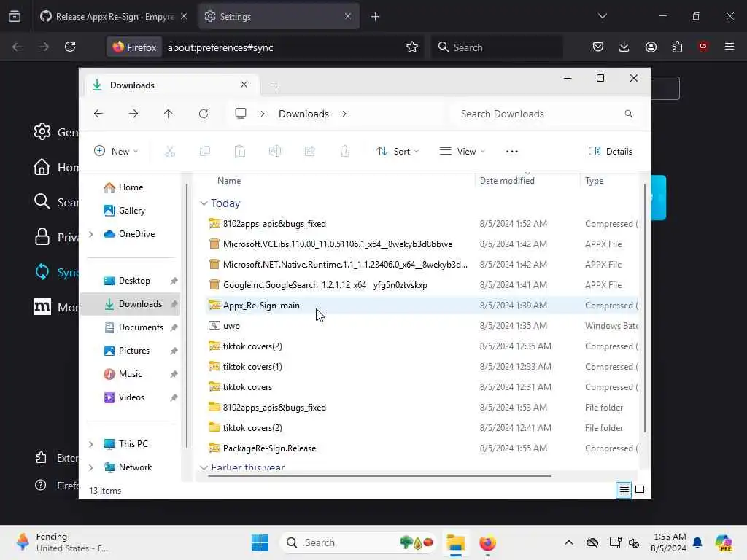Open Gallery in navigation pane
The image size is (747, 560).
click(x=131, y=211)
